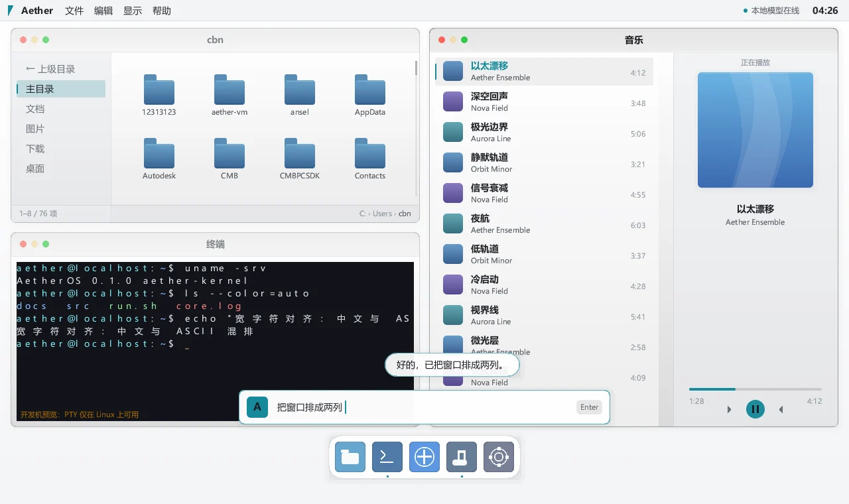Viewport: 849px width, 504px height.
Task: Pause the current song
Action: coord(755,409)
